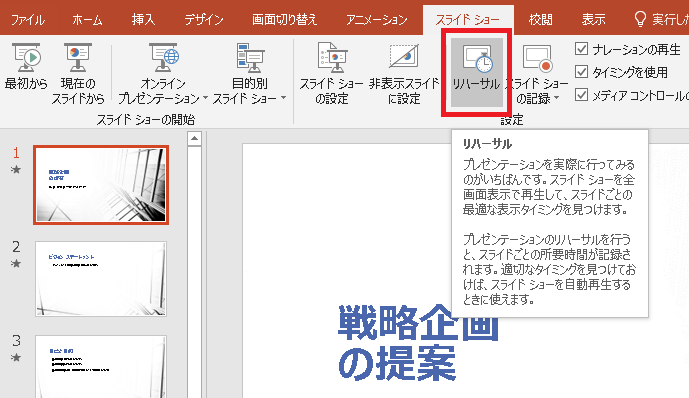Select slide 1 thumbnail
Image resolution: width=689 pixels, height=398 pixels.
click(x=101, y=185)
